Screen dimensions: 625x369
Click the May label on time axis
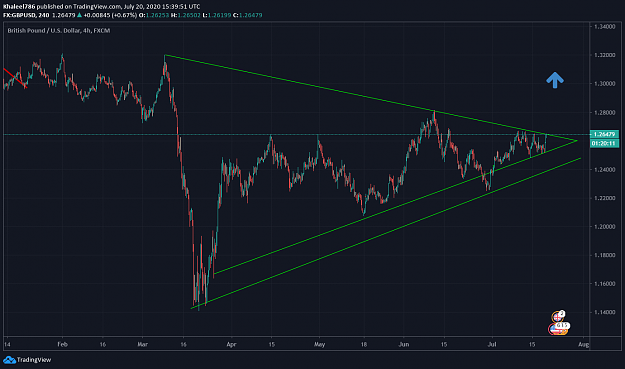(x=319, y=344)
